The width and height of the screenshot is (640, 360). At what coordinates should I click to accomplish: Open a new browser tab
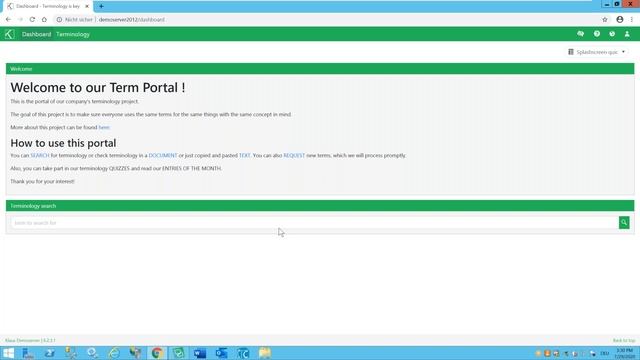click(x=101, y=6)
